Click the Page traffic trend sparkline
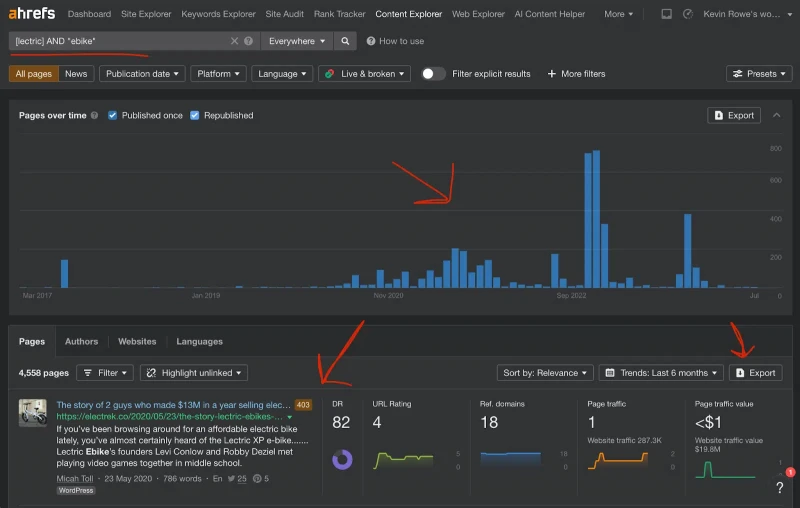Viewport: 800px width, 508px height. (x=618, y=460)
